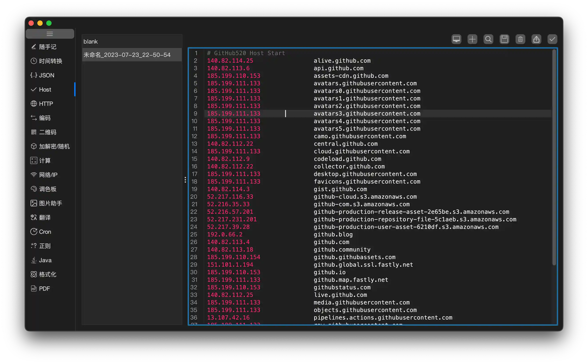Click the panel divider drag handle dots
The height and width of the screenshot is (364, 588).
point(185,180)
